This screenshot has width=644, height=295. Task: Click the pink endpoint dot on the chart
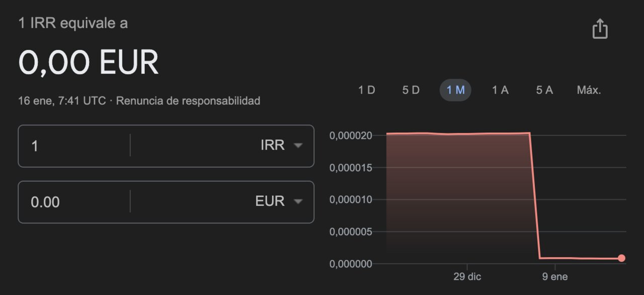tap(622, 258)
